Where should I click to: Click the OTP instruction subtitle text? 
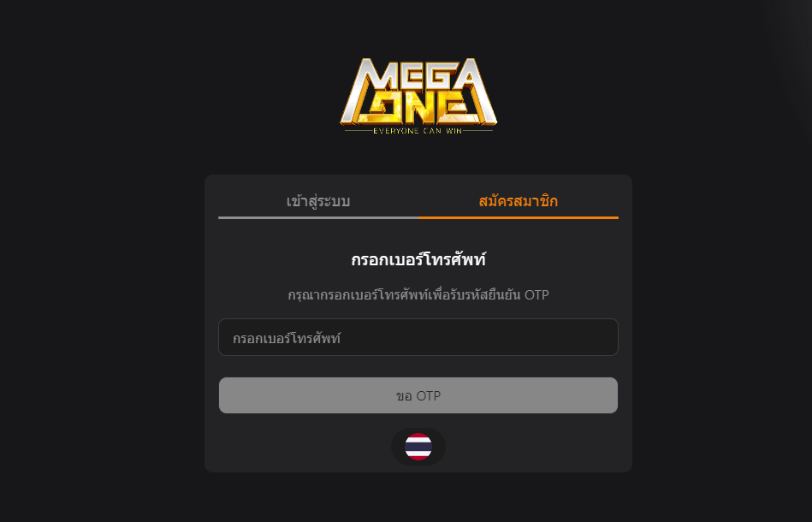coord(418,294)
